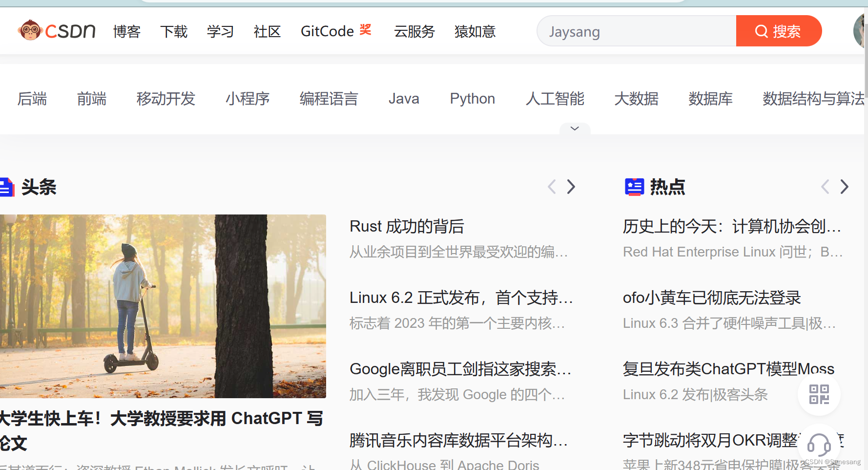Screen dimensions: 868x470
Task: Click the 热点 section icon
Action: pyautogui.click(x=634, y=187)
